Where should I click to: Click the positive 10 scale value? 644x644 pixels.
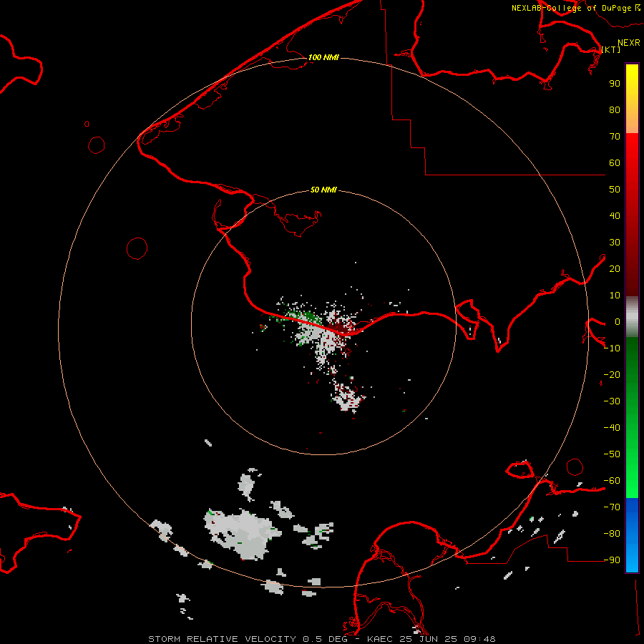tap(615, 296)
